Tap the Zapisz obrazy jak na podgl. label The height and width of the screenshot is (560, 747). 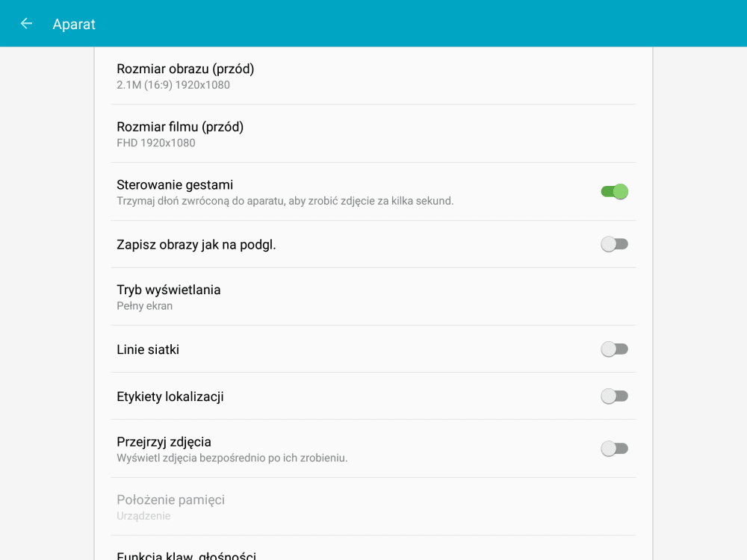(196, 245)
